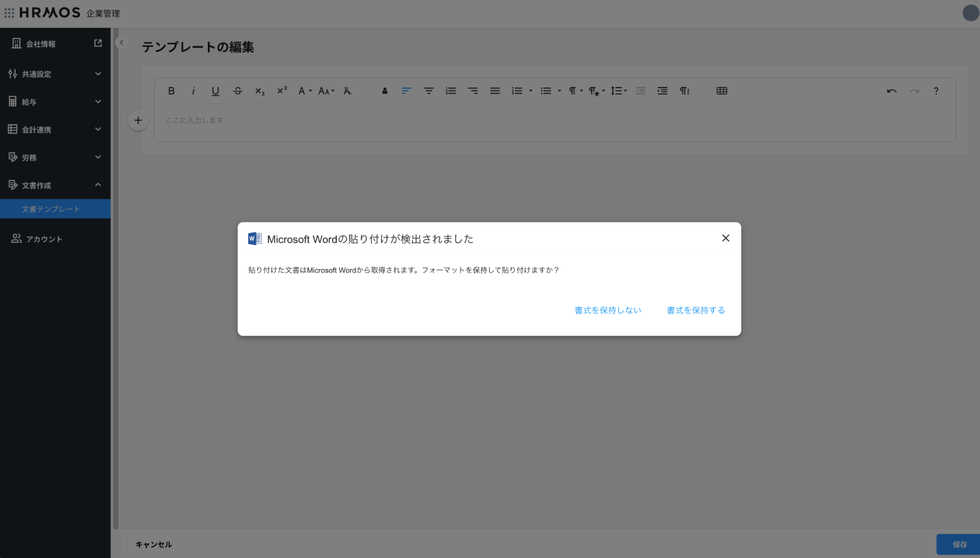980x558 pixels.
Task: Toggle italic text formatting
Action: point(193,91)
